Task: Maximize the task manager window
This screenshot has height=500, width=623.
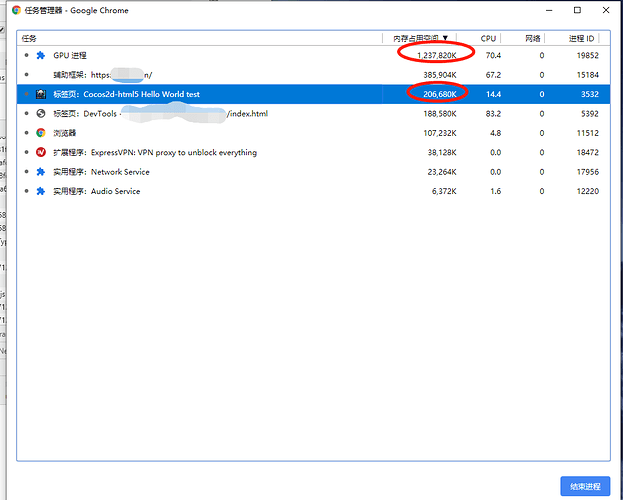Action: point(577,10)
